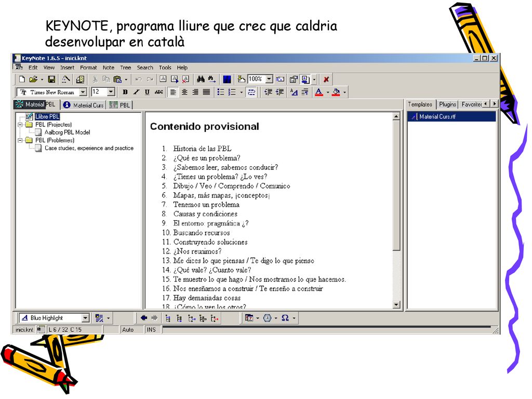The height and width of the screenshot is (399, 532).
Task: Open the Templates tab
Action: point(420,104)
